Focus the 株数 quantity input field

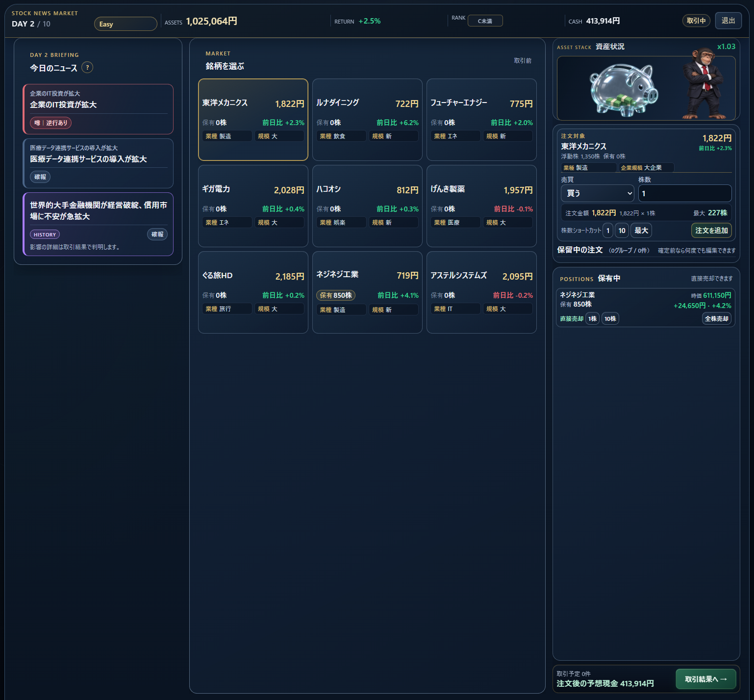(x=685, y=193)
